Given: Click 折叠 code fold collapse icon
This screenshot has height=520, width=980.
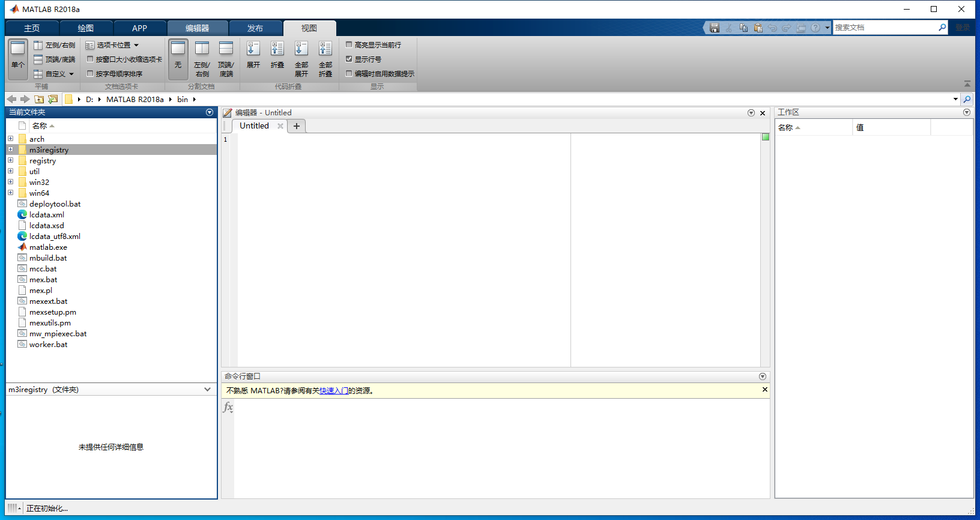Looking at the screenshot, I should [x=277, y=55].
